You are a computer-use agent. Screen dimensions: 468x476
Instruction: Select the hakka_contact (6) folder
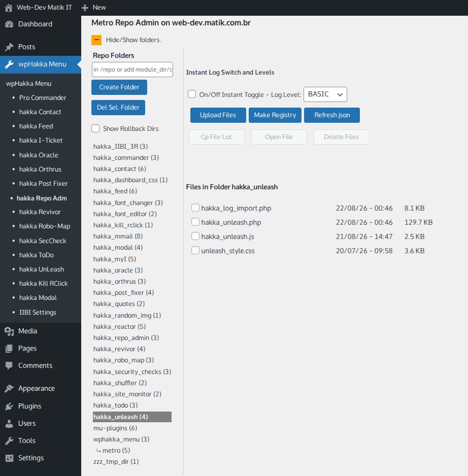(x=120, y=169)
